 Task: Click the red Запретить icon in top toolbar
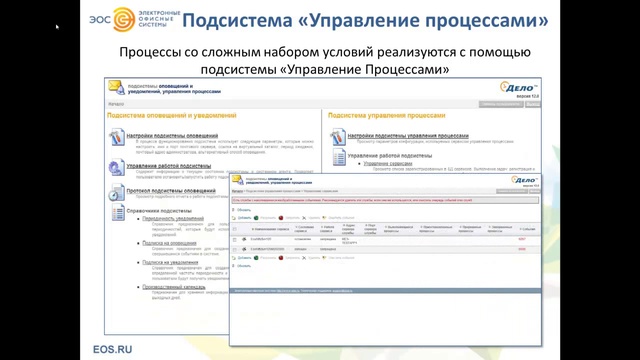[281, 218]
